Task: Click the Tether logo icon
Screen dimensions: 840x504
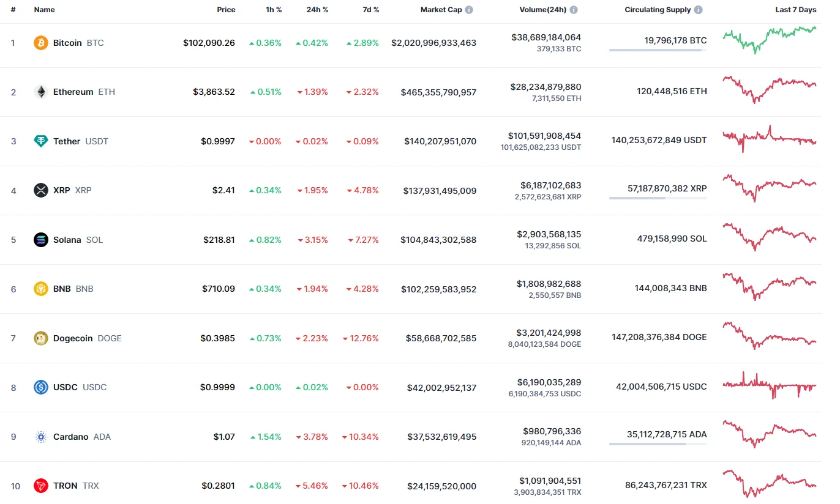Action: click(41, 141)
